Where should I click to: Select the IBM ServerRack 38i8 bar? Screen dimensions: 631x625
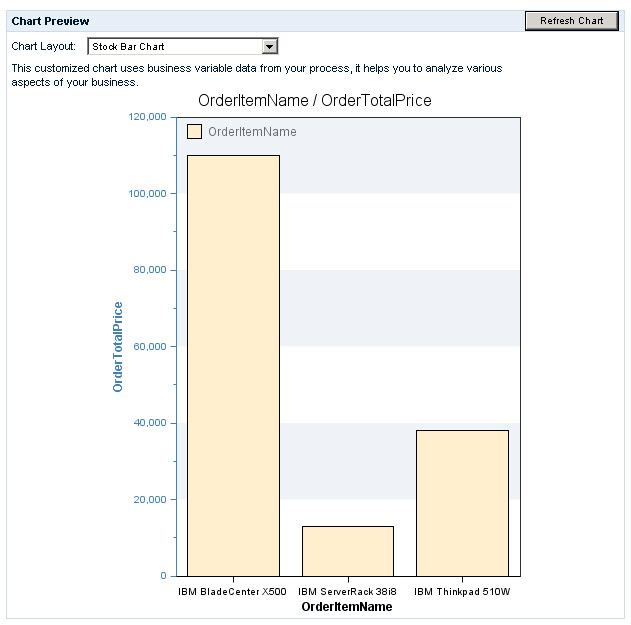coord(348,551)
